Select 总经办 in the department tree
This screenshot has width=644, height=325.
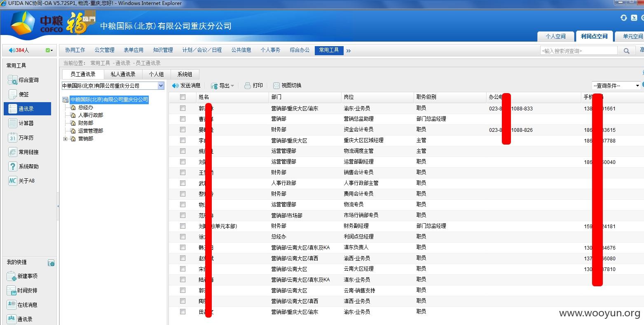click(x=86, y=108)
